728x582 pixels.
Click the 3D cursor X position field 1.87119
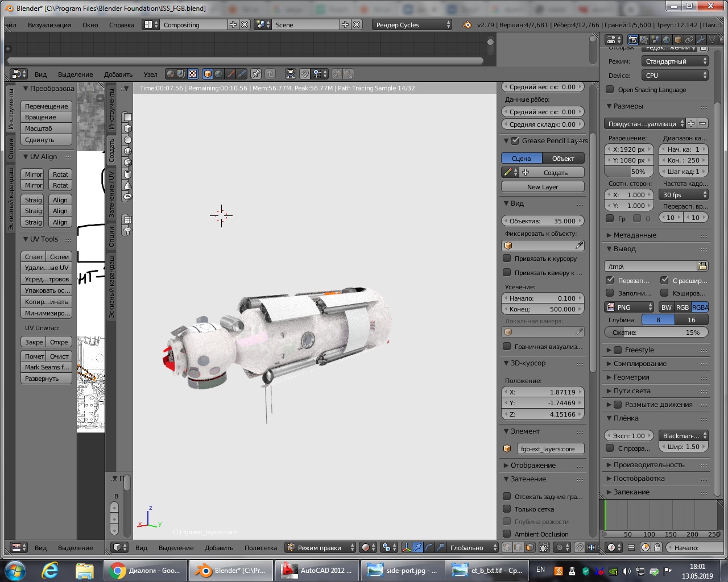pyautogui.click(x=543, y=392)
